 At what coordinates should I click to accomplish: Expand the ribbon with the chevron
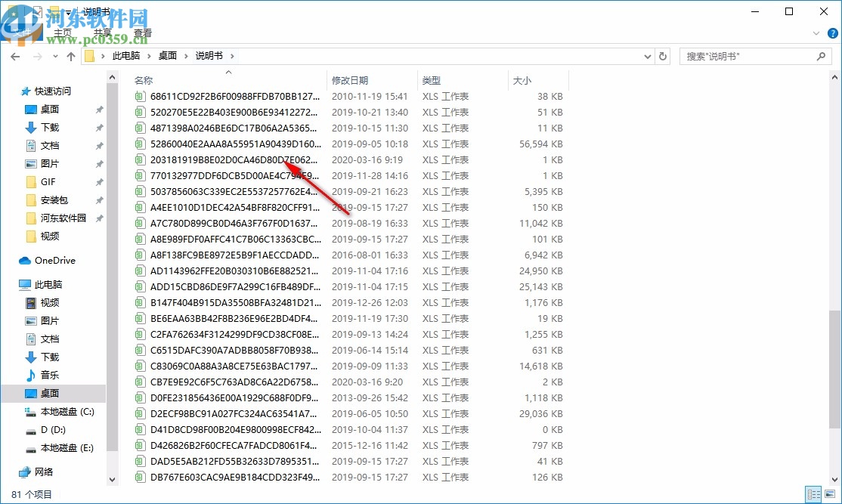(x=817, y=33)
